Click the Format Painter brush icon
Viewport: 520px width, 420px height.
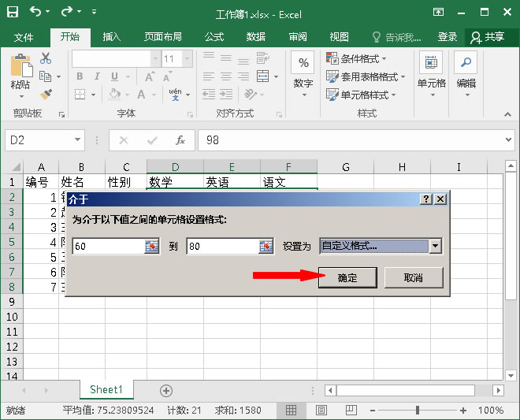46,94
